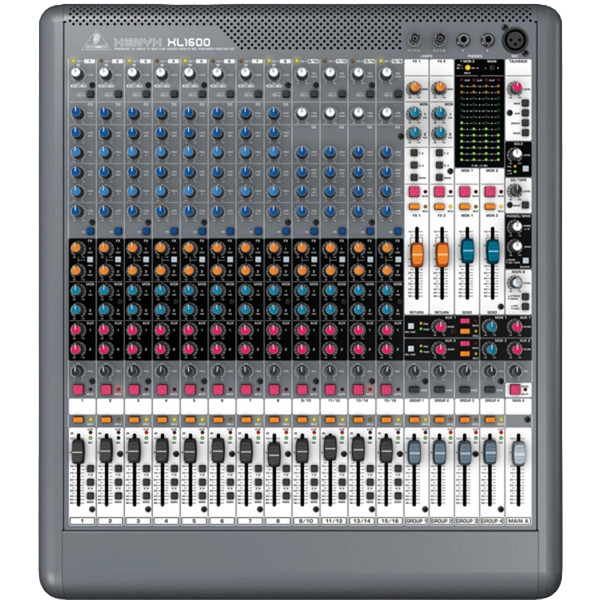This screenshot has height=600, width=600.
Task: Toggle the red mute button on channel 8
Action: (x=274, y=387)
